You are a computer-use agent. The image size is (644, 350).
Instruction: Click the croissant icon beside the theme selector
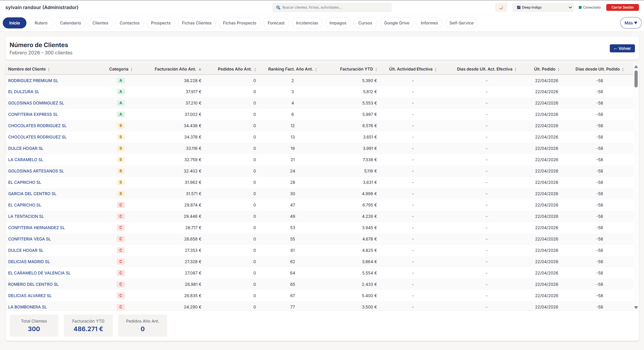coord(501,7)
